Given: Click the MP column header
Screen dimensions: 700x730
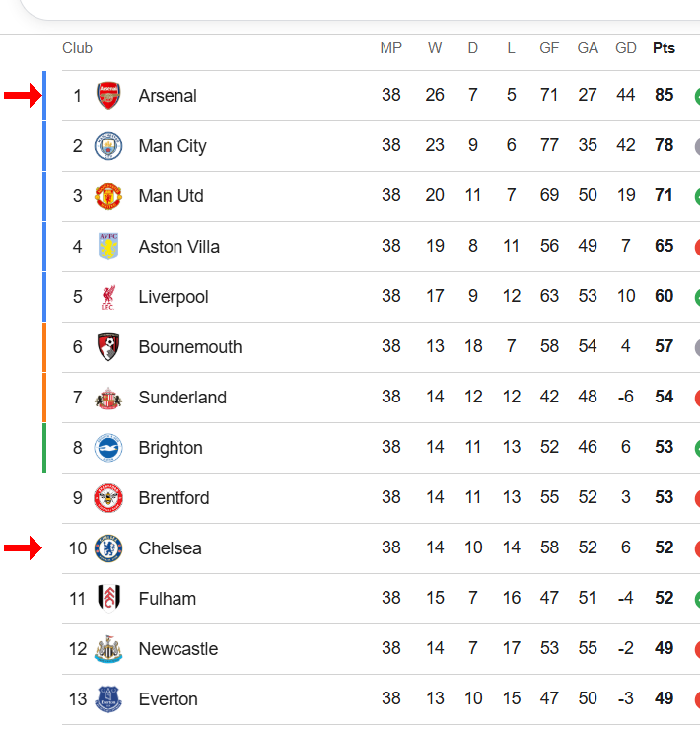Looking at the screenshot, I should tap(391, 48).
